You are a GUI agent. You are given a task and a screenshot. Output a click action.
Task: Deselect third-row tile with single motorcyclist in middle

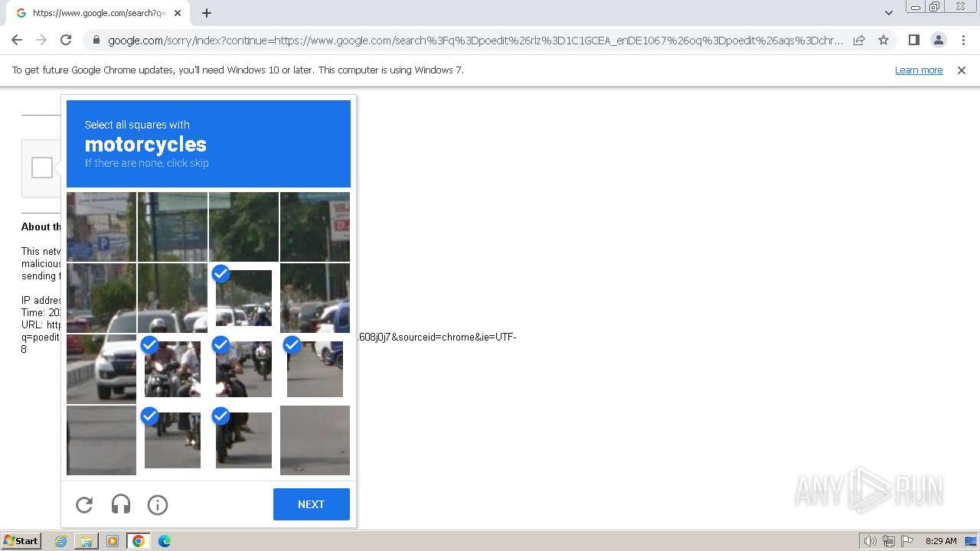[243, 369]
